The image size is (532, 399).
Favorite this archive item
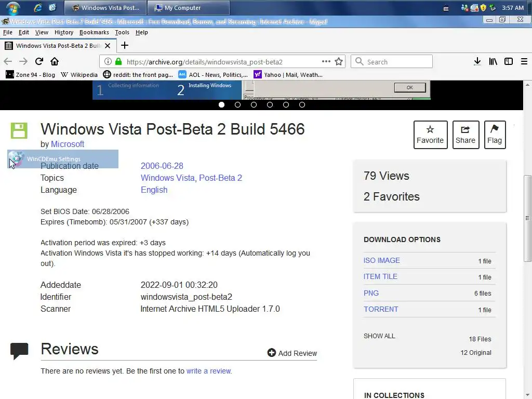[430, 135]
